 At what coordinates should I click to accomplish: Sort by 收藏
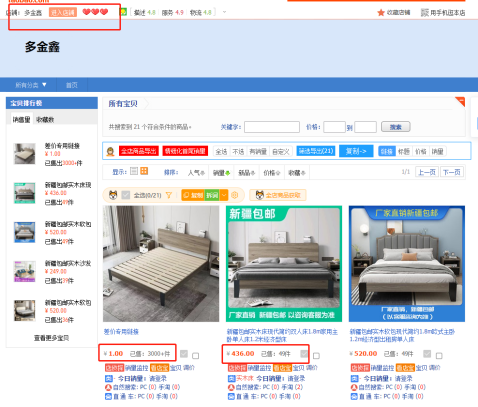coord(297,173)
